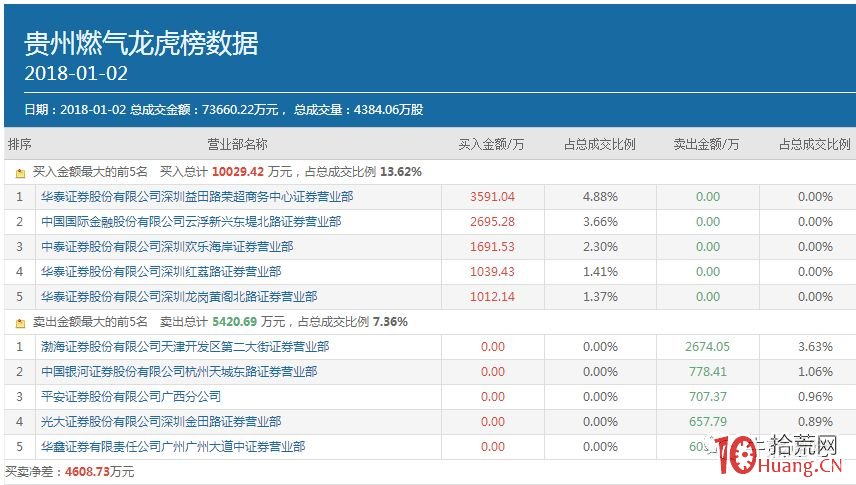The image size is (856, 485).
Task: Click the 排序 column header
Action: (20, 144)
